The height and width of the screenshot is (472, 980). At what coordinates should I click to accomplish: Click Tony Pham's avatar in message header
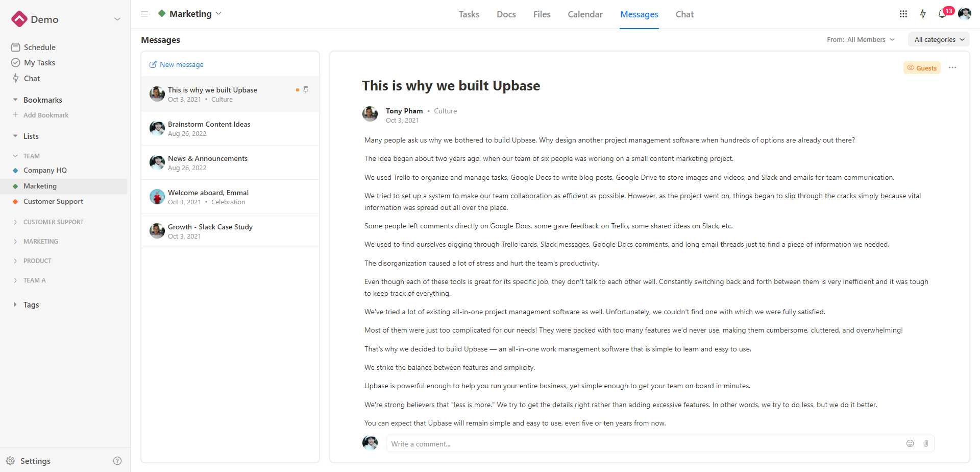click(370, 114)
